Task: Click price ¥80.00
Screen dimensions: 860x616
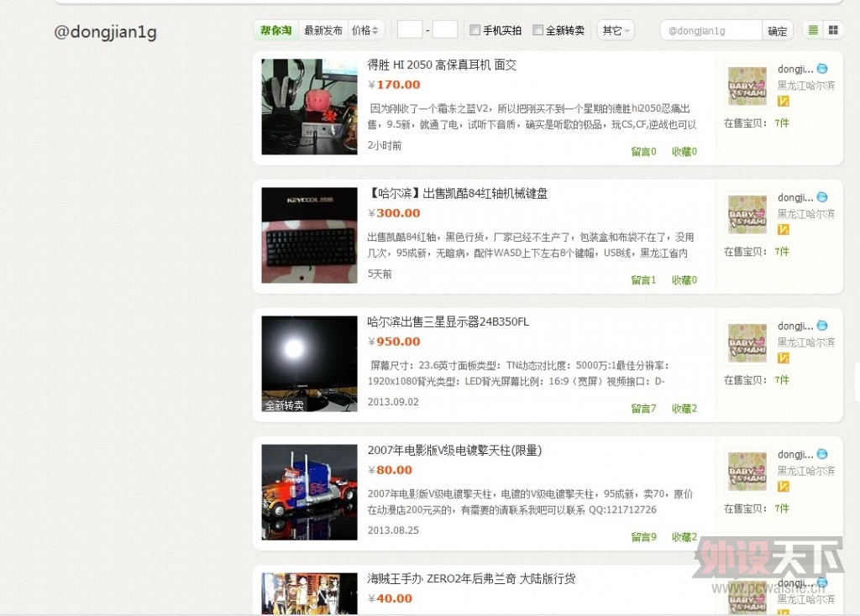Action: click(390, 470)
